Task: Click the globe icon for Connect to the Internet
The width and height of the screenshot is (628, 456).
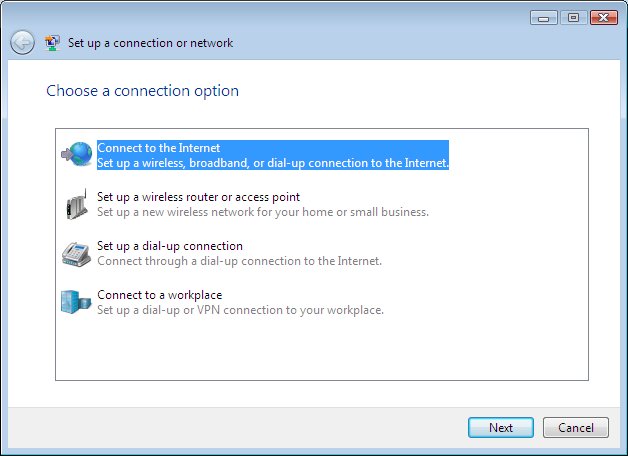Action: coord(76,154)
